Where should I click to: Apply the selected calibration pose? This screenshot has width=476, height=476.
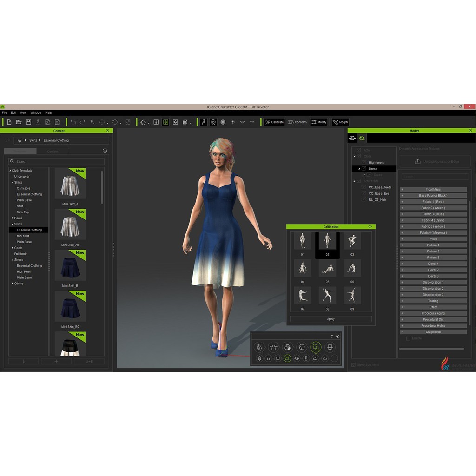(331, 319)
